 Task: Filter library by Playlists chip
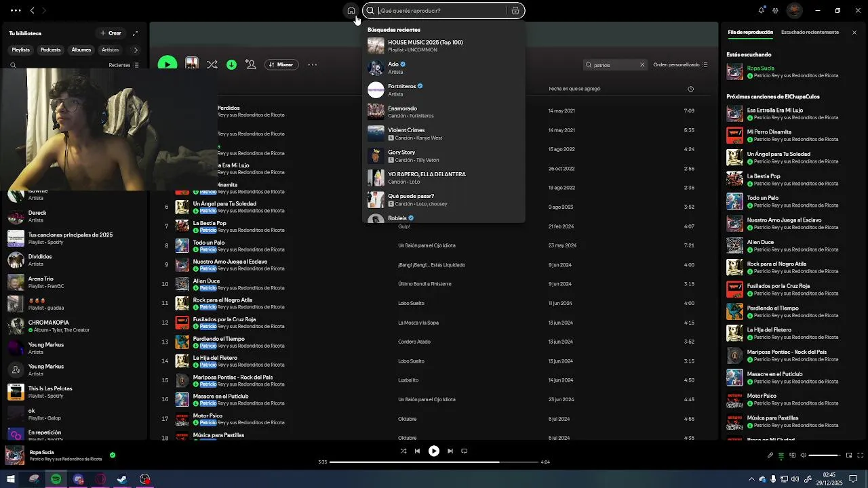coord(21,49)
